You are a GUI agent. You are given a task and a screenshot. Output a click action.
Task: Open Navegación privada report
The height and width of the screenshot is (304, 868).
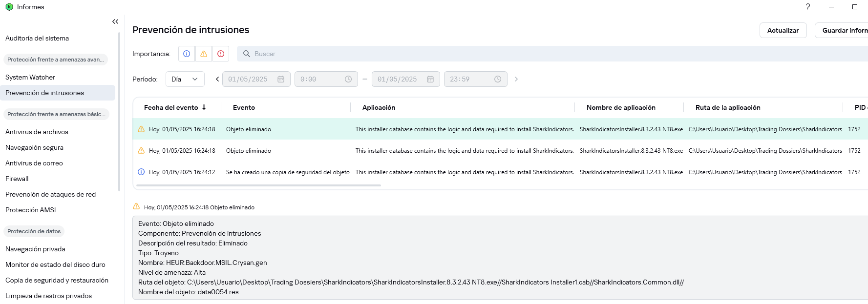coord(35,249)
